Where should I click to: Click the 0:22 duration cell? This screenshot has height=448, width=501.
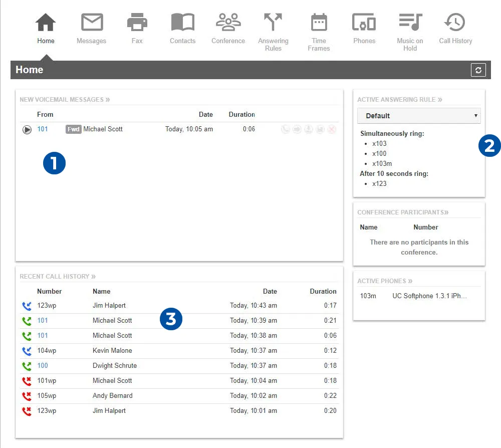(330, 395)
